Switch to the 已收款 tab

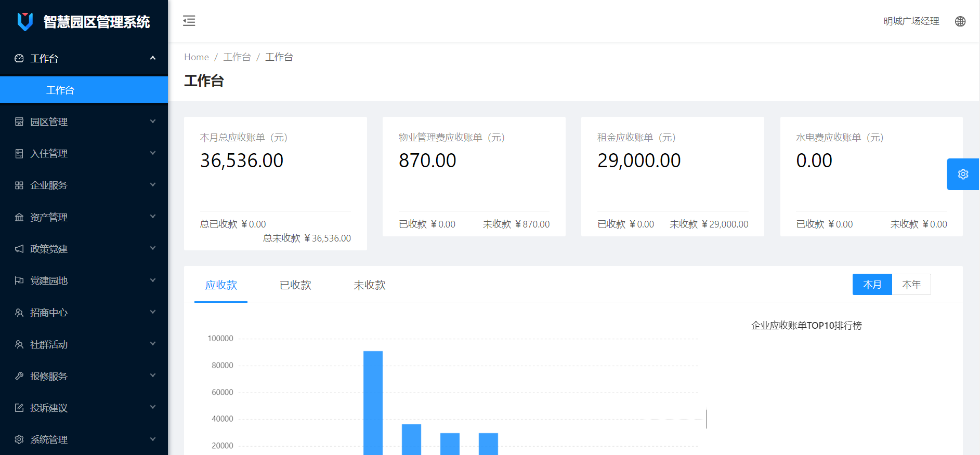tap(295, 285)
